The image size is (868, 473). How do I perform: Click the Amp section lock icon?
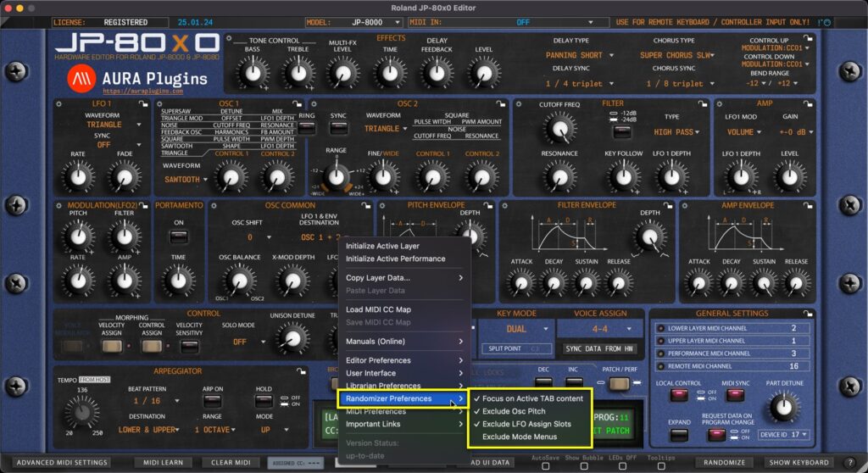click(x=808, y=103)
